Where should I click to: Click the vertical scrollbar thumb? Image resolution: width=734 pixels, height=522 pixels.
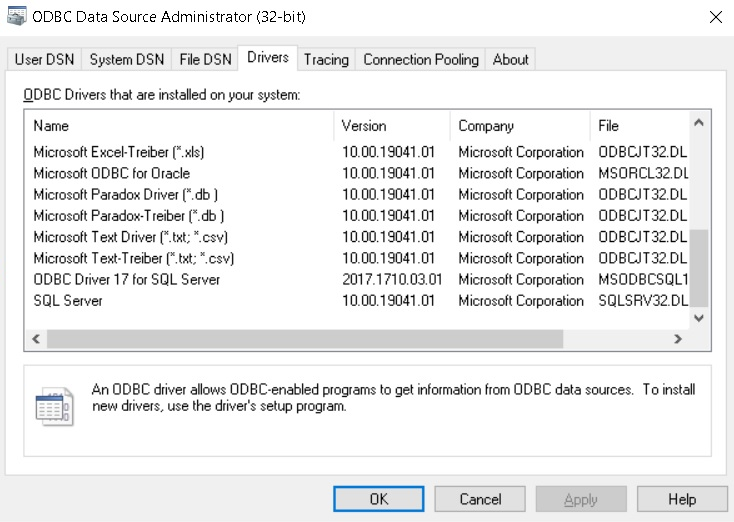[699, 268]
